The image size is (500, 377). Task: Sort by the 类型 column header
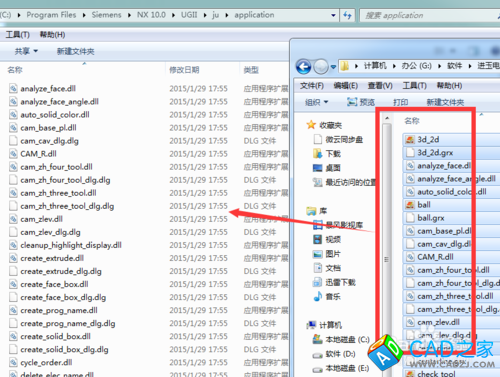[251, 70]
